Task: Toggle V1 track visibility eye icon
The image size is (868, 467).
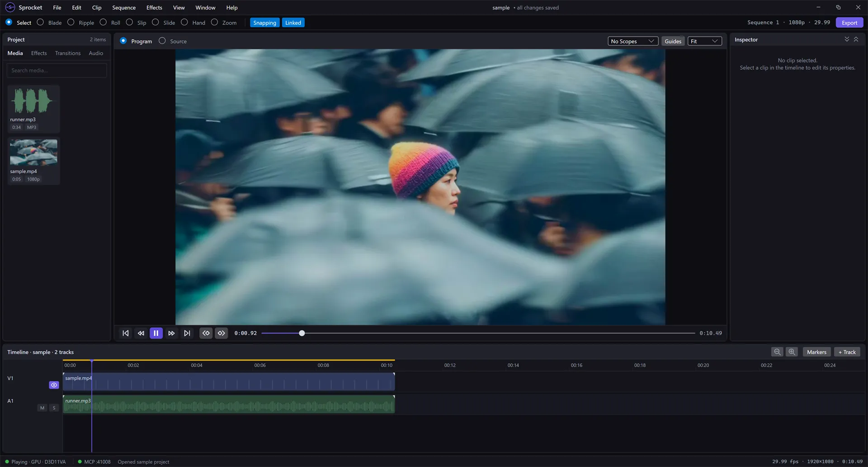Action: coord(54,385)
